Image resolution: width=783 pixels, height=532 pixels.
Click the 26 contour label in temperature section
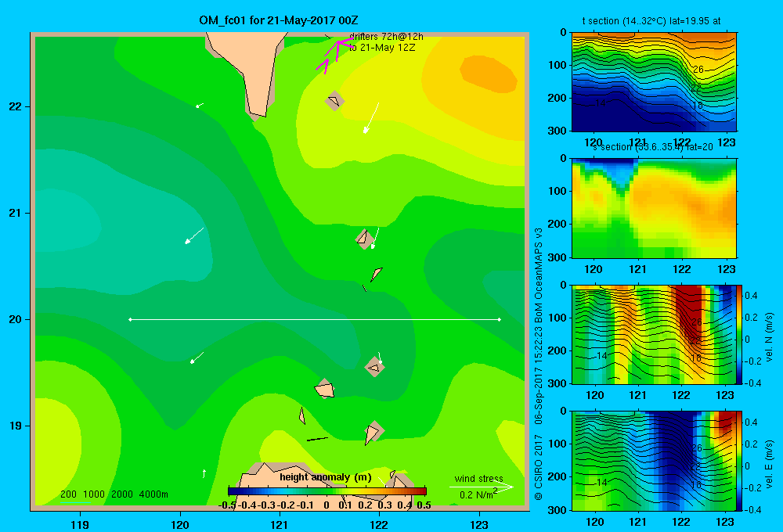pos(698,70)
